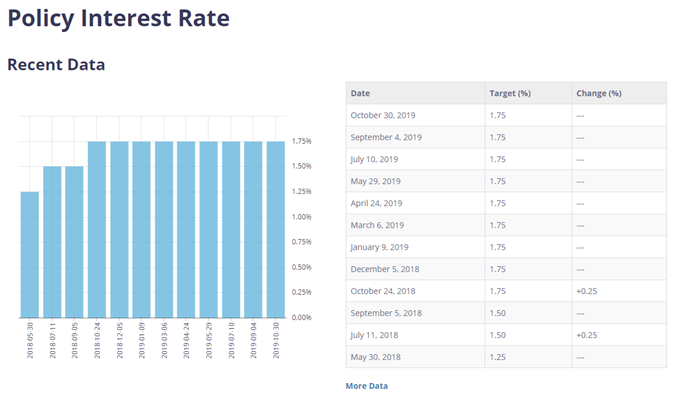Select the May 29, 2019 date cell
Image resolution: width=679 pixels, height=395 pixels.
[x=415, y=181]
